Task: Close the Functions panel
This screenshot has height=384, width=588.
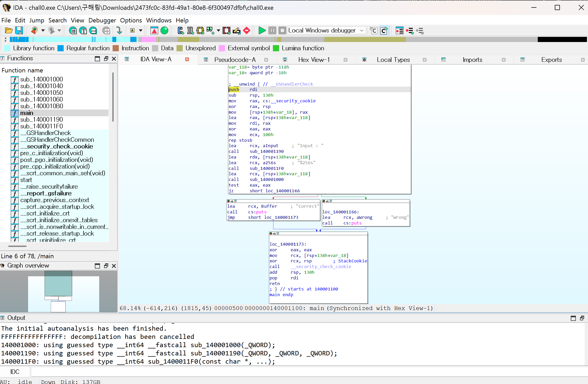Action: (114, 59)
